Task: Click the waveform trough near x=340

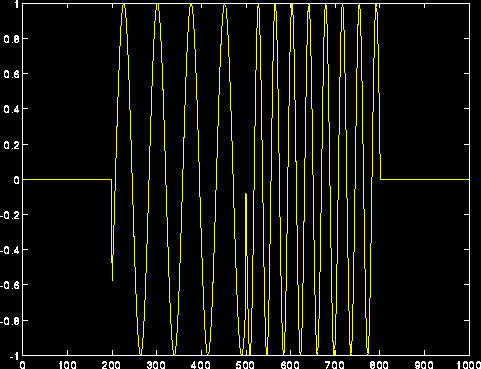Action: (x=174, y=353)
